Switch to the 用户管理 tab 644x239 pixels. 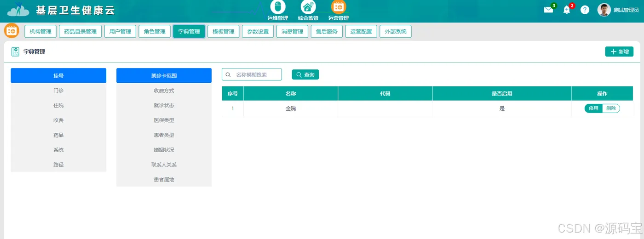[x=120, y=31]
